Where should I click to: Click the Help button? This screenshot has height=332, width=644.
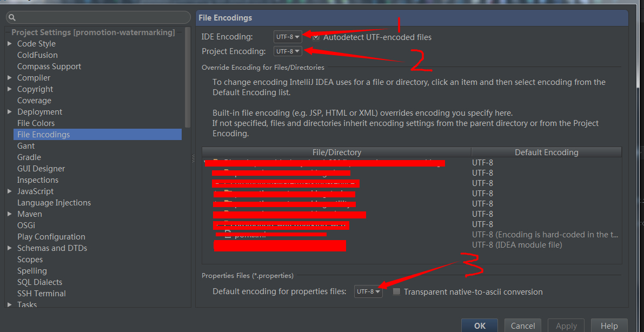pyautogui.click(x=609, y=326)
